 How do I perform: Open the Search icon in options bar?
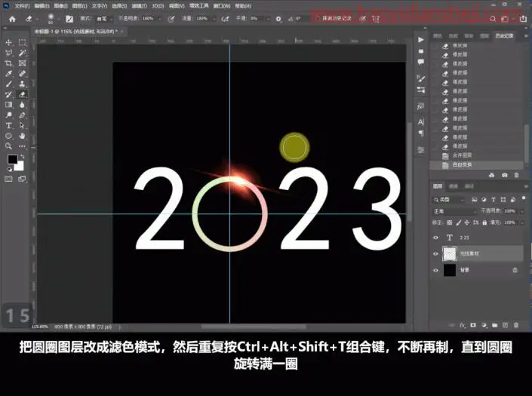click(x=493, y=19)
